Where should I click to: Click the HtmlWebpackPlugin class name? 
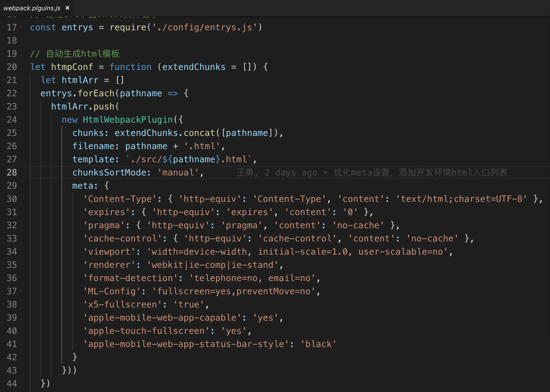tap(127, 120)
